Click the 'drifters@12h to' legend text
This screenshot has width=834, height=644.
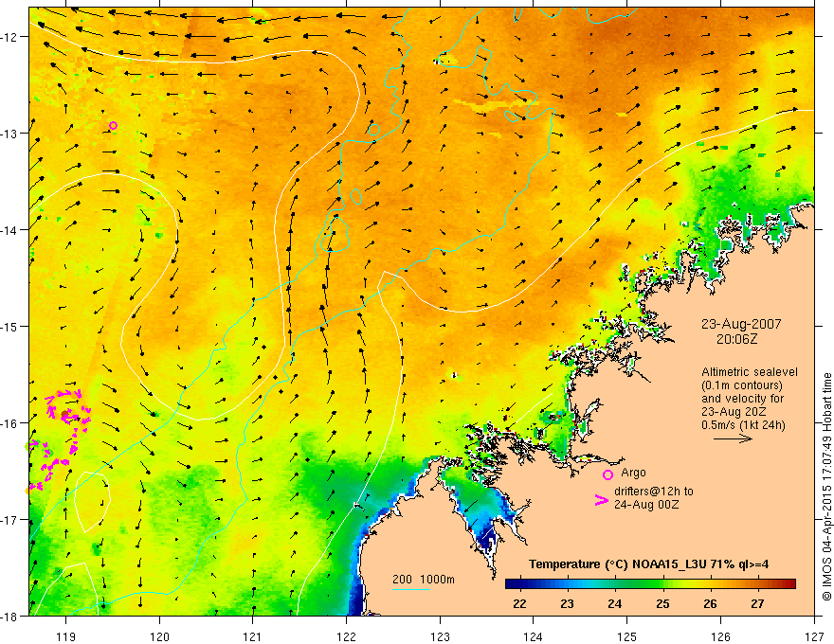tap(654, 492)
